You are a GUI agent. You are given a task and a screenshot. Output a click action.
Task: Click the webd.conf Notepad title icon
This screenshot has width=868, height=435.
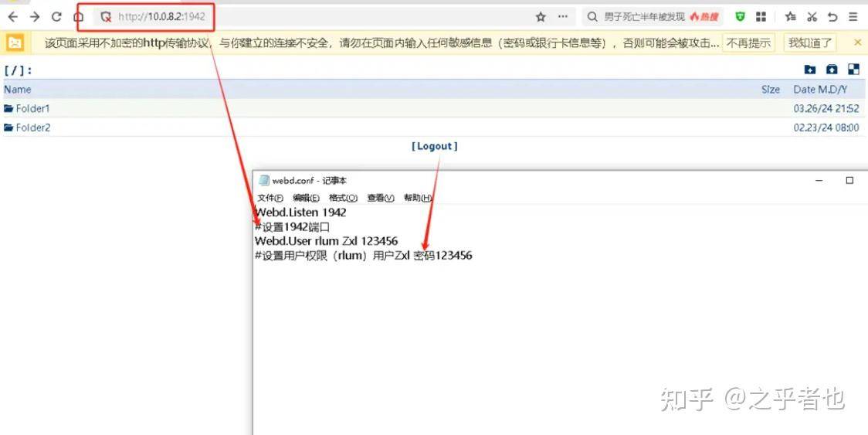coord(264,180)
